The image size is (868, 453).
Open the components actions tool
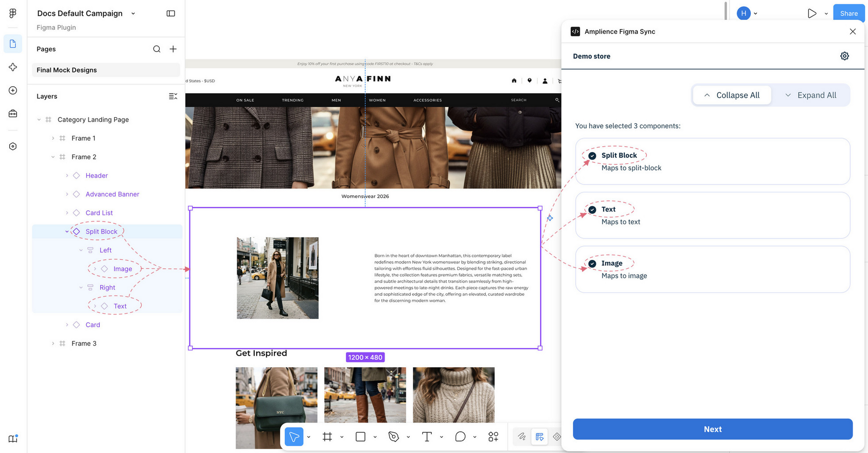pyautogui.click(x=494, y=436)
